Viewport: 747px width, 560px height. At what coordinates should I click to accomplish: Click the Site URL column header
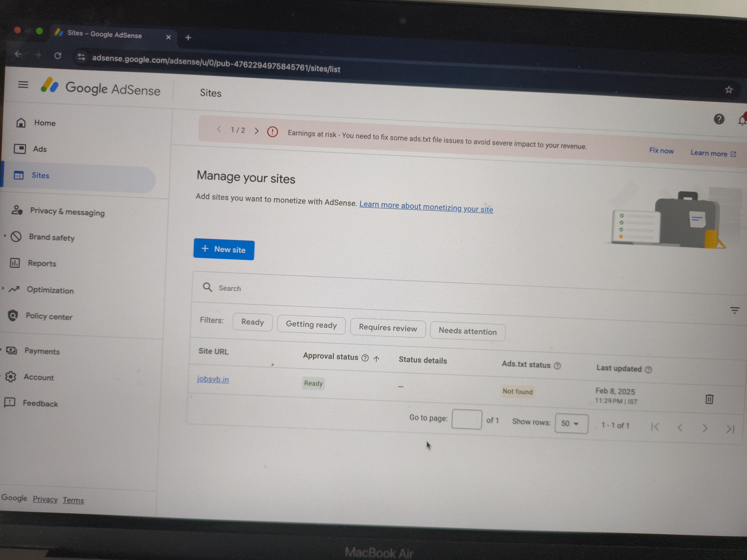213,351
